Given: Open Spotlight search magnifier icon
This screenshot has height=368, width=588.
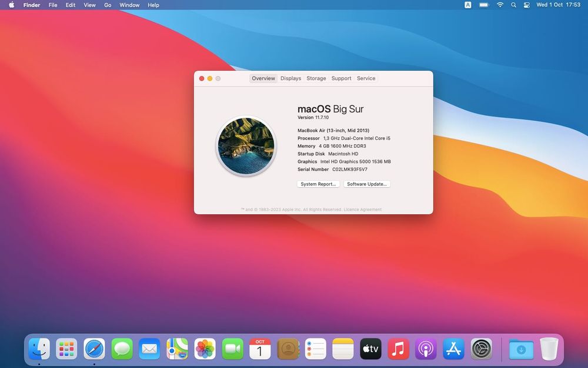Looking at the screenshot, I should (x=513, y=5).
